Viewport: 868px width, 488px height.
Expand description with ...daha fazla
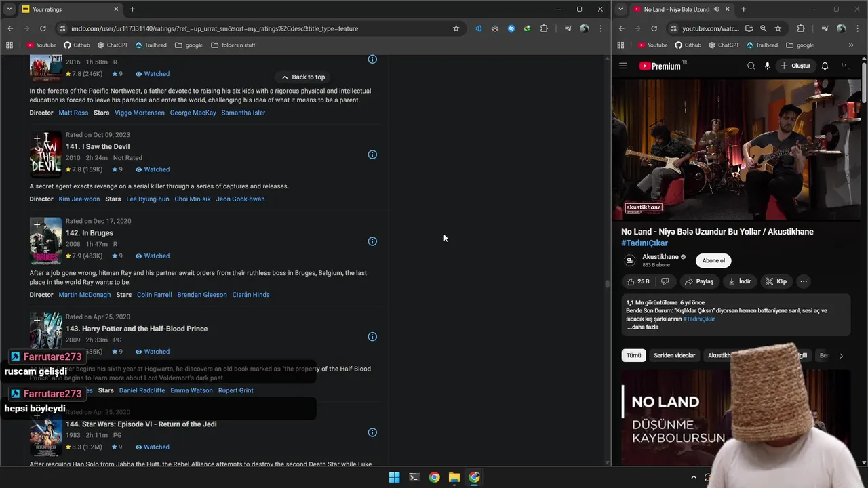[642, 327]
